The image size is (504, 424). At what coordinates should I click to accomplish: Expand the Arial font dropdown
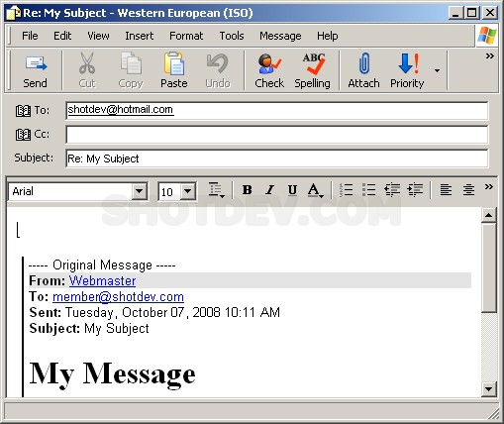click(x=139, y=191)
